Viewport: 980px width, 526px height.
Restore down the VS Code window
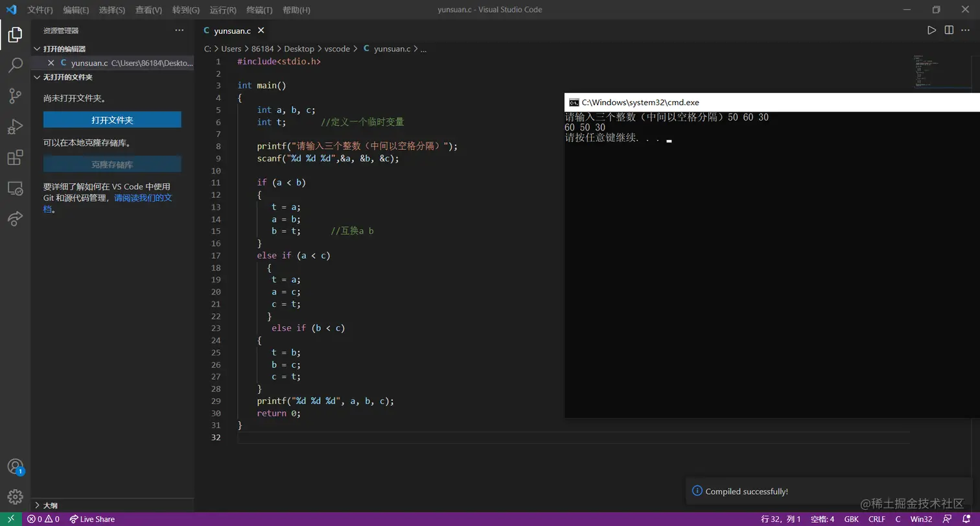(936, 10)
